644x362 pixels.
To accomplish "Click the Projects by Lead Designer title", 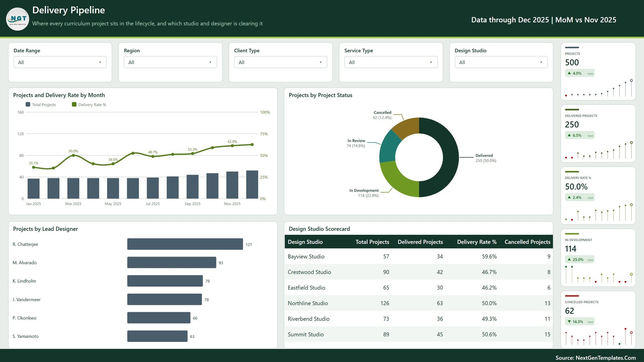I will tap(45, 229).
